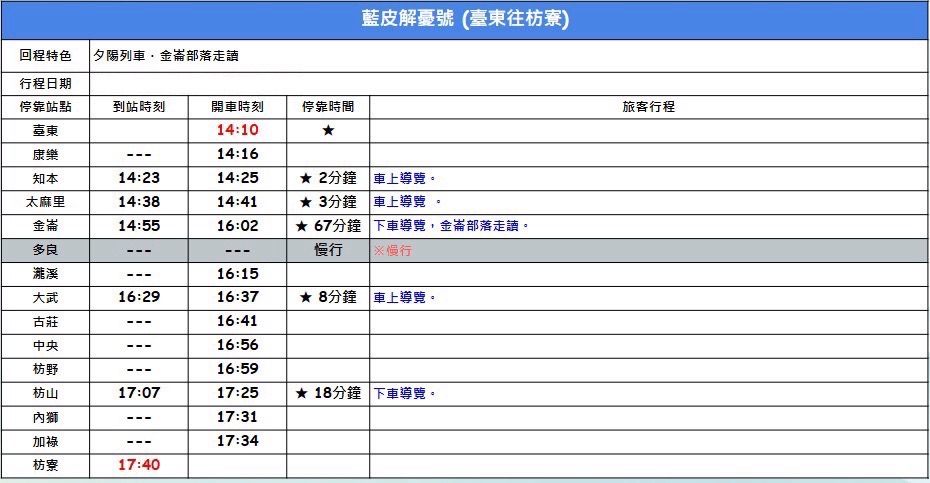This screenshot has width=930, height=483.
Task: Click the red 17:40 arrival time
Action: coord(138,465)
